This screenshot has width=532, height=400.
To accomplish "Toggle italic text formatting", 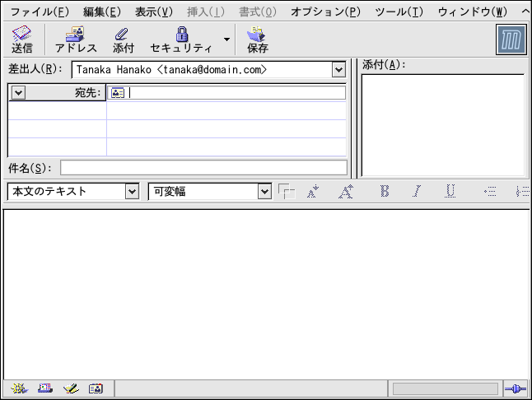I will coord(417,191).
